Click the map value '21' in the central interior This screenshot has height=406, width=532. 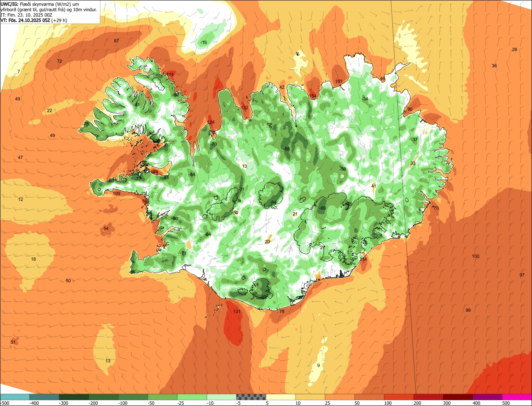pyautogui.click(x=295, y=214)
